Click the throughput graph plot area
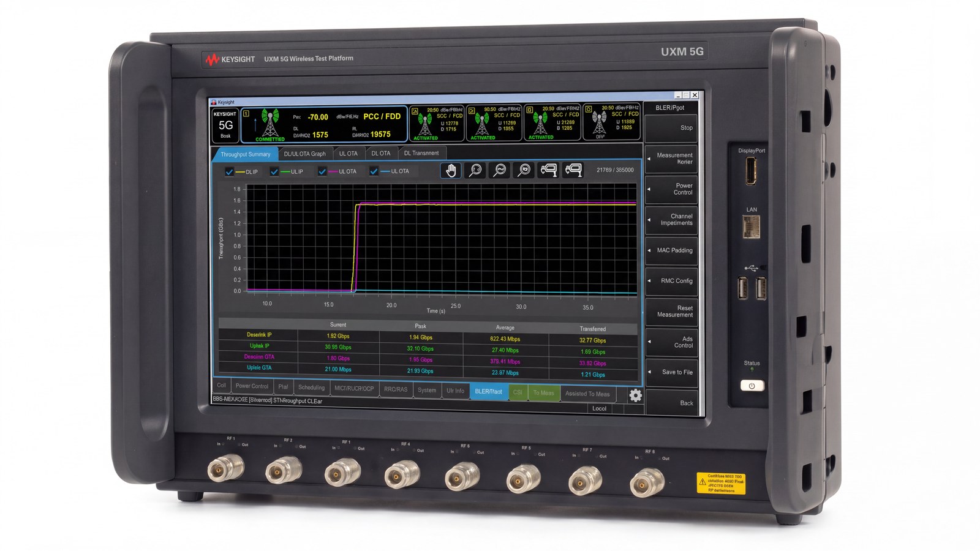The image size is (980, 551). [x=441, y=239]
